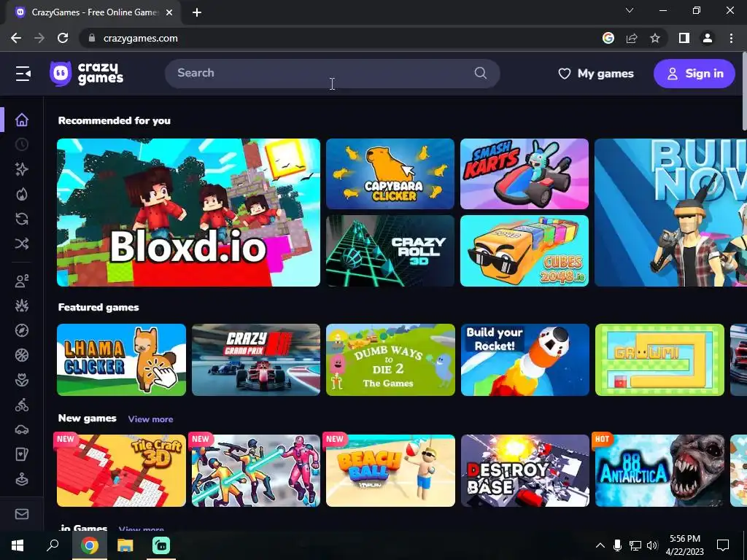Image resolution: width=747 pixels, height=560 pixels.
Task: Open Windows taskbar search
Action: (53, 545)
